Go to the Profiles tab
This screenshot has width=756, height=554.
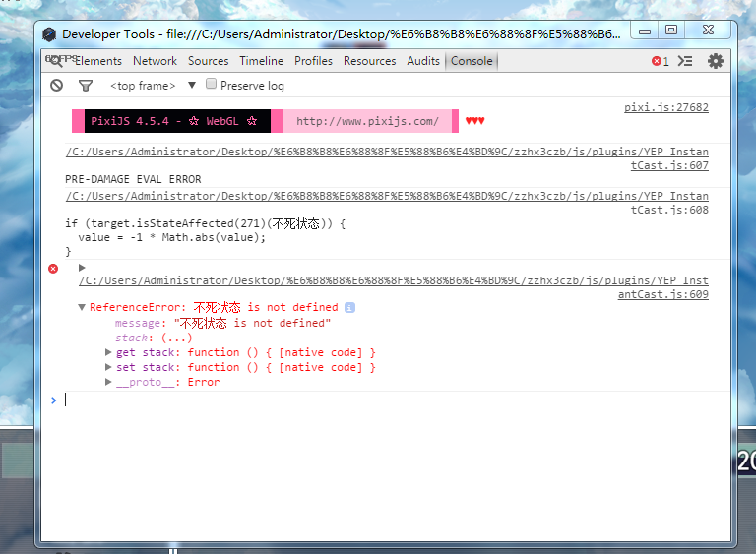coord(313,61)
